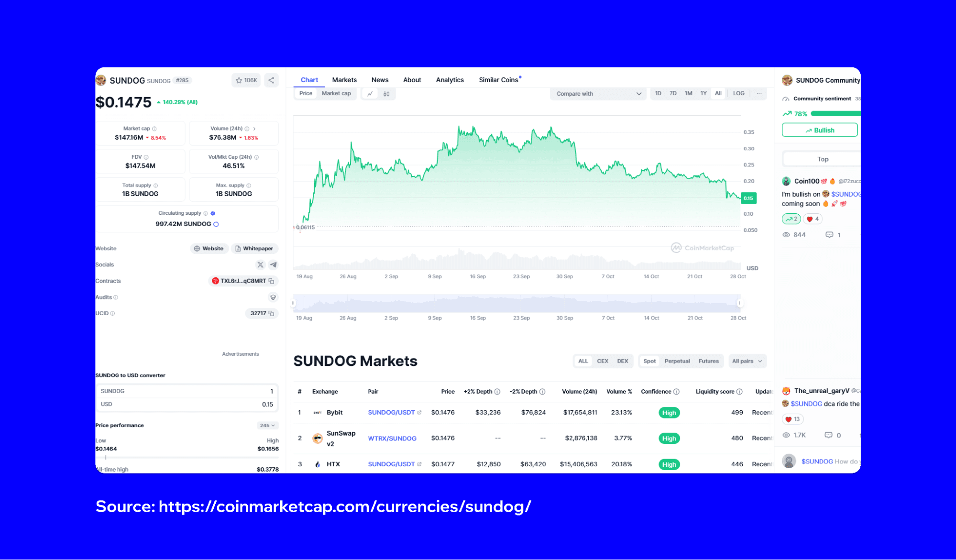
Task: Select the line chart icon
Action: click(x=370, y=94)
